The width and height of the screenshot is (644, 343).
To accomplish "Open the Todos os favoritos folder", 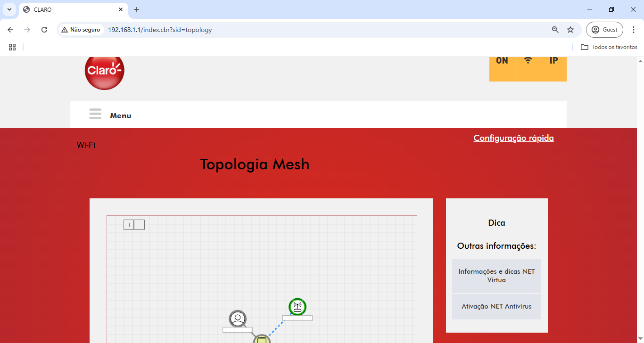I will (609, 47).
